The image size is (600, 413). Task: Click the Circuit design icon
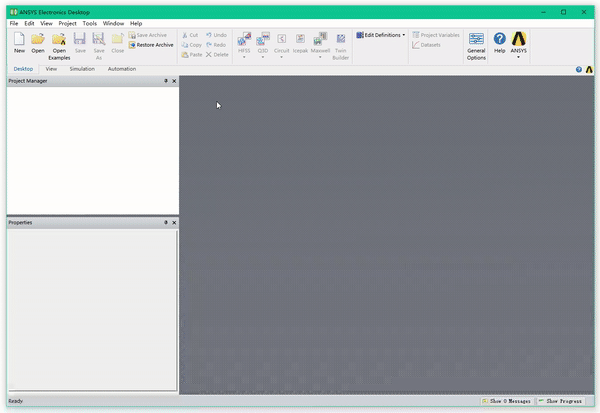pos(281,39)
